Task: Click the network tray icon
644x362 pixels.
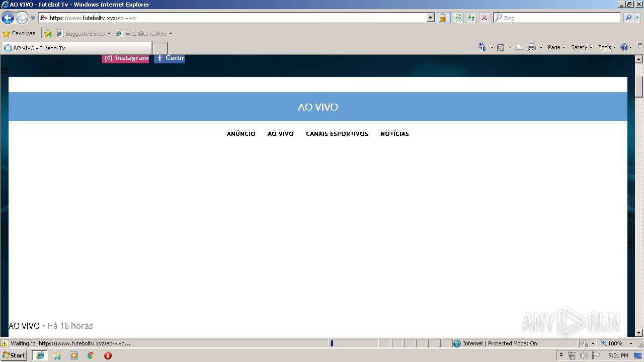Action: click(572, 355)
